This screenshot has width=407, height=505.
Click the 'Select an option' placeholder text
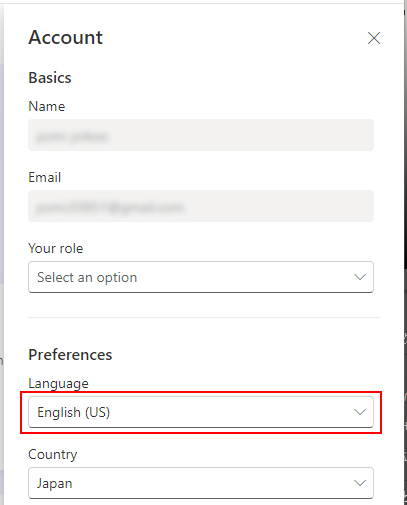click(87, 277)
